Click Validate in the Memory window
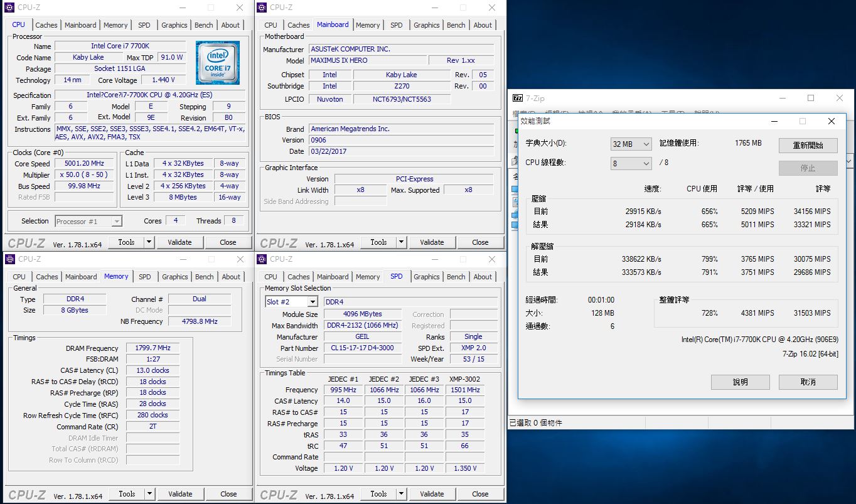The width and height of the screenshot is (856, 504). click(180, 494)
